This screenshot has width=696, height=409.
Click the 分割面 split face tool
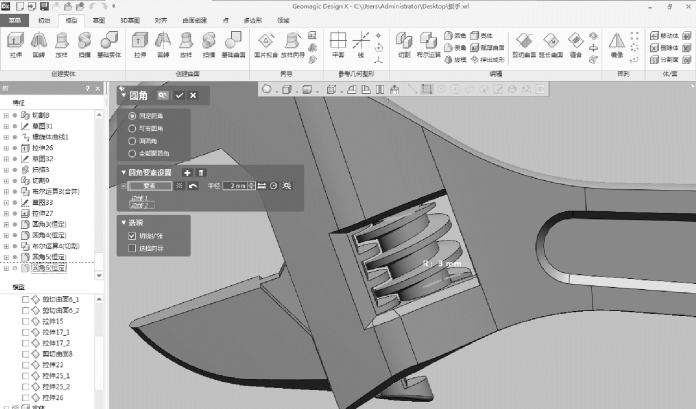(x=664, y=60)
